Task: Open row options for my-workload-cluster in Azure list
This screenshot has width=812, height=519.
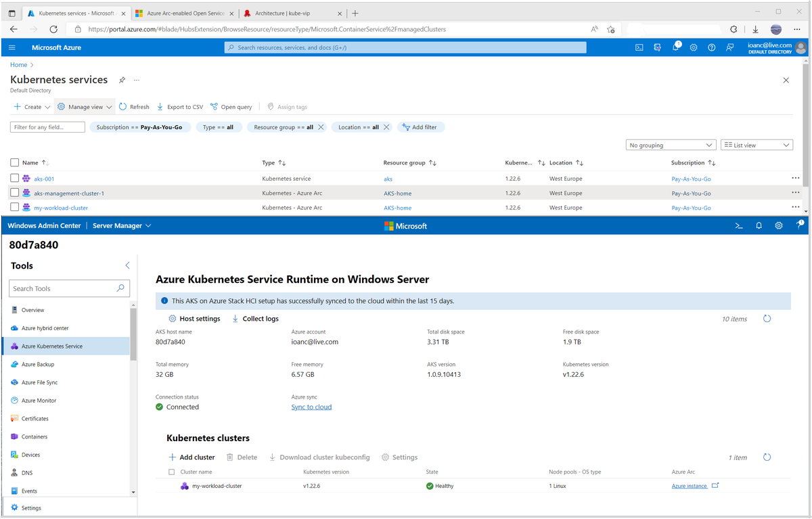Action: coord(795,207)
